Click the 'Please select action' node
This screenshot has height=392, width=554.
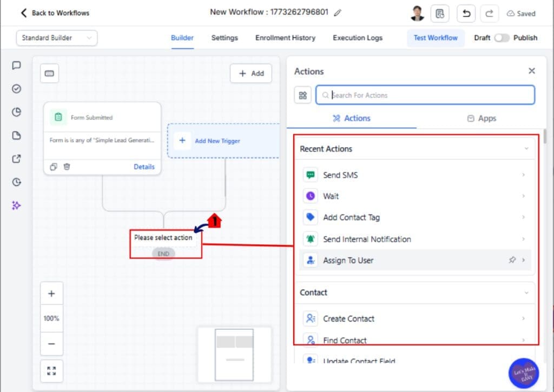click(163, 238)
